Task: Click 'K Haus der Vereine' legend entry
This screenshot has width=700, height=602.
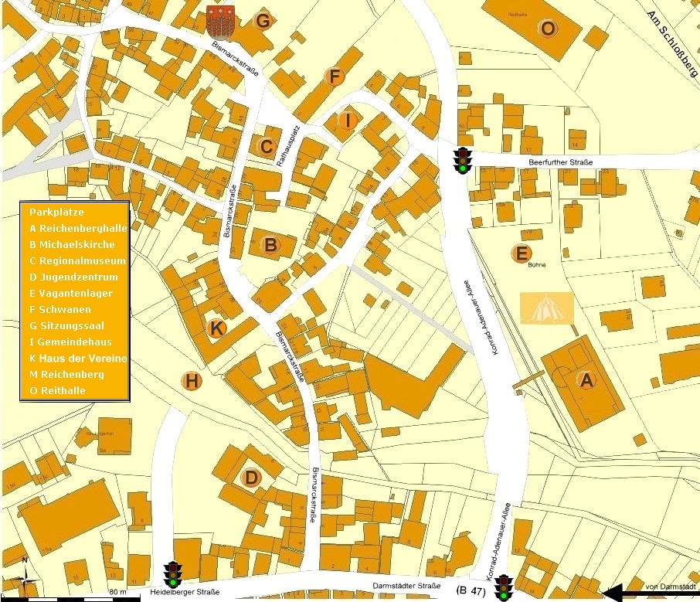Action: tap(77, 358)
